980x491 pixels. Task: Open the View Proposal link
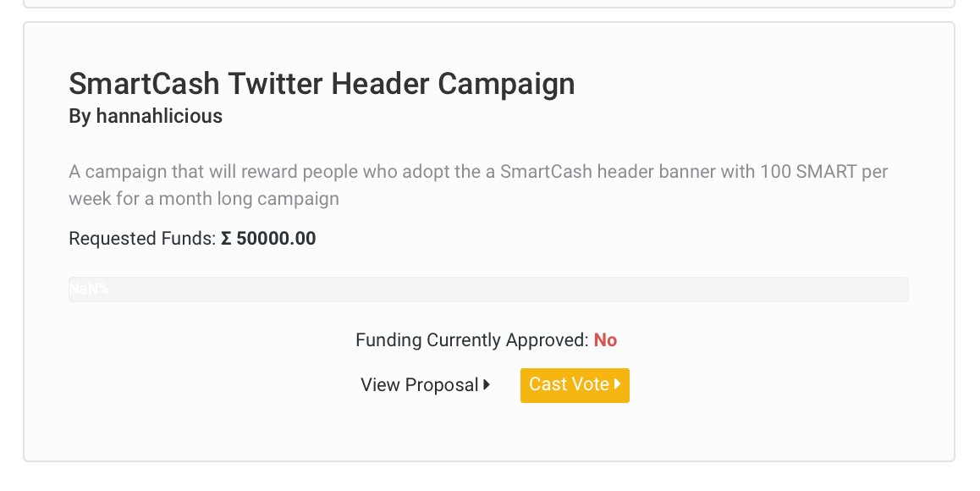coord(425,384)
